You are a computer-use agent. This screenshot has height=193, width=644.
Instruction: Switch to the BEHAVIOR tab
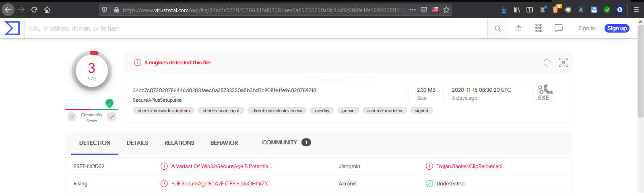224,143
